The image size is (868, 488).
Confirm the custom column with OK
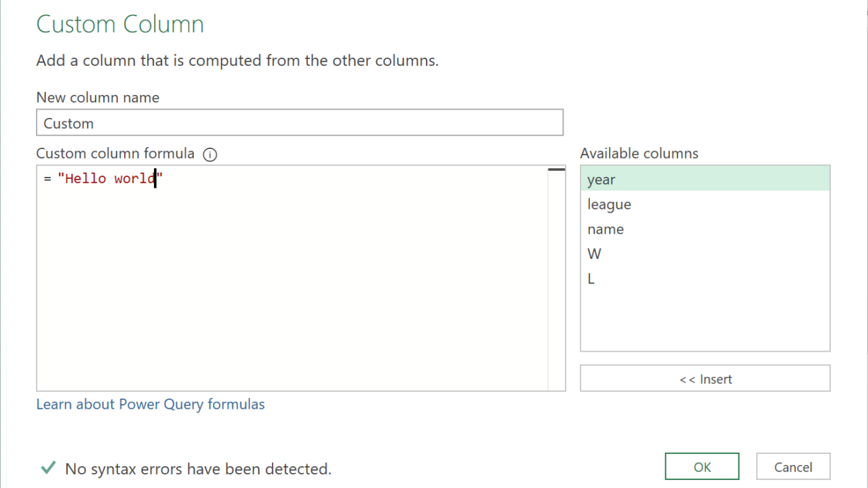(x=702, y=467)
